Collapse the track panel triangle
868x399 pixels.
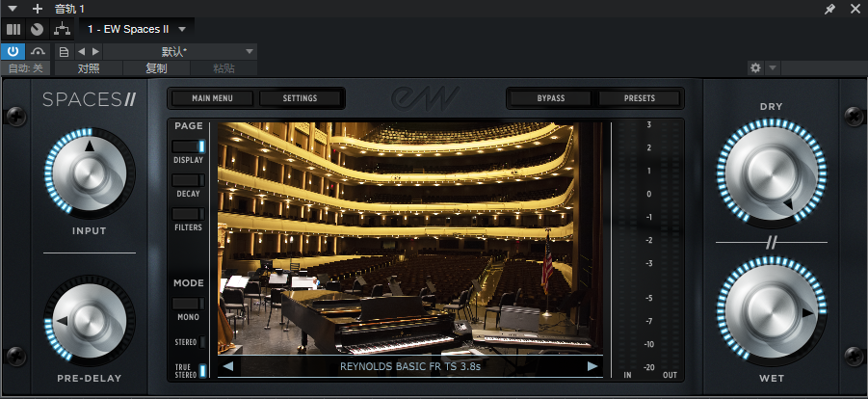tap(13, 9)
